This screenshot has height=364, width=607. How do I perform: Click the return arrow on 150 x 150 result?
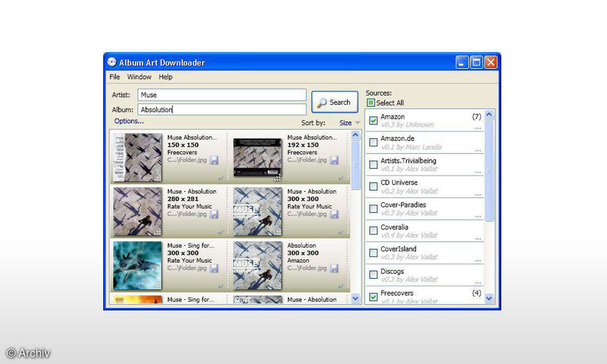[221, 178]
